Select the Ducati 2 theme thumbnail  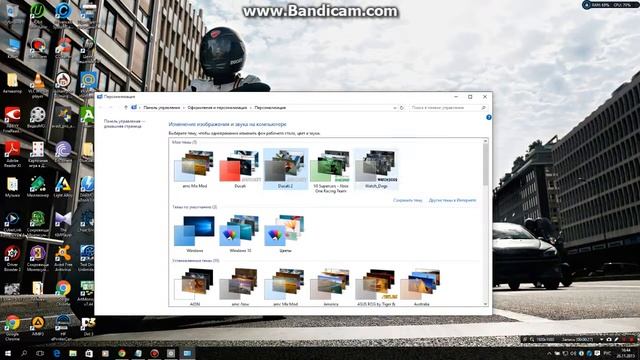pyautogui.click(x=285, y=169)
